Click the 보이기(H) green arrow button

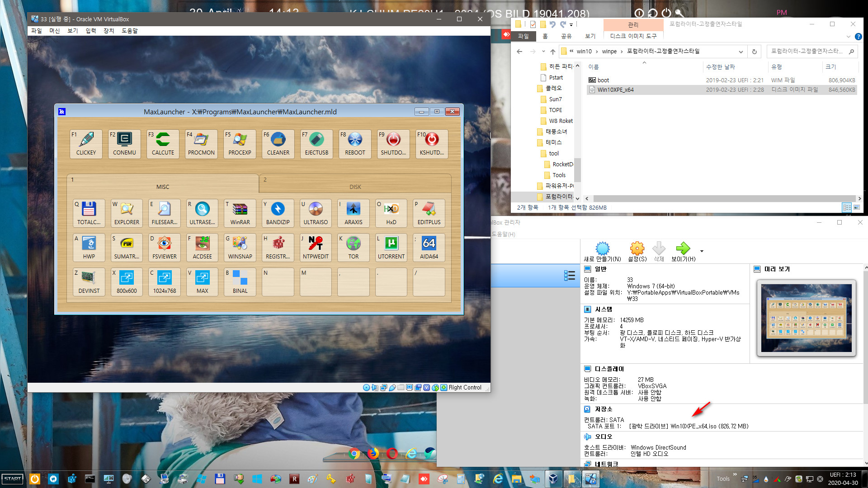point(683,252)
